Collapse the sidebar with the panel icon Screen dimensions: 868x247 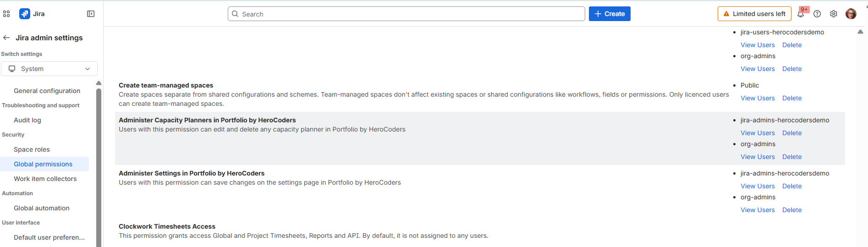click(91, 14)
